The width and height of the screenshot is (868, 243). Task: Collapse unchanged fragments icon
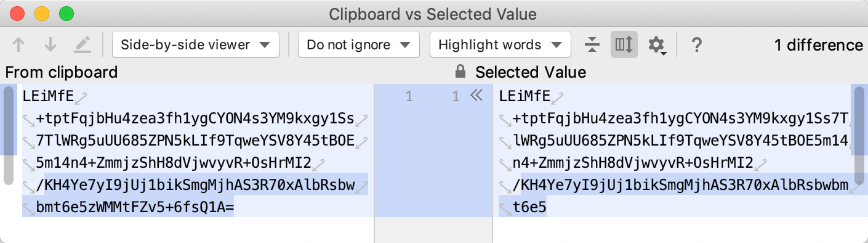coord(592,45)
